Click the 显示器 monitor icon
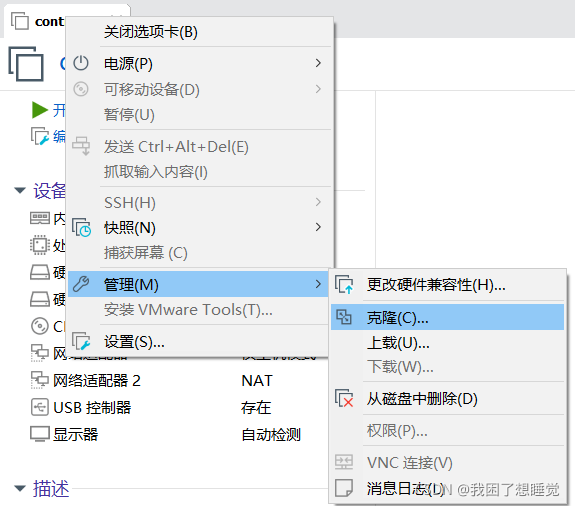This screenshot has width=575, height=506. (40, 434)
